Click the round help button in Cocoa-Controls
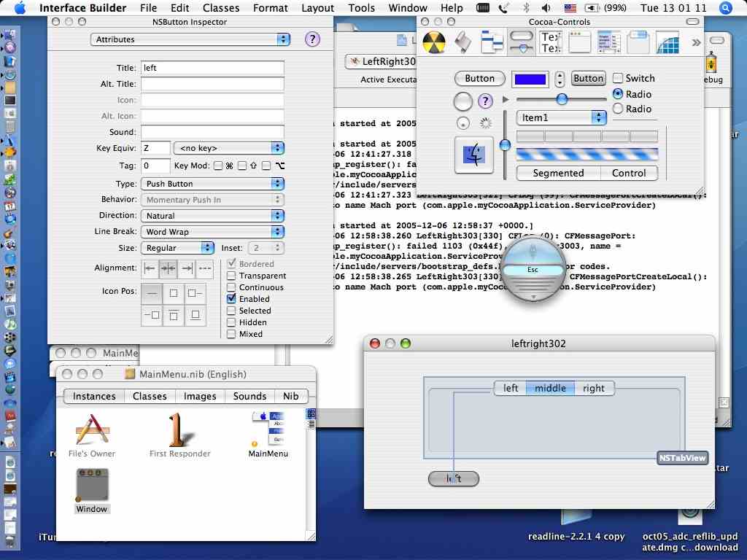This screenshot has width=747, height=560. pyautogui.click(x=485, y=101)
